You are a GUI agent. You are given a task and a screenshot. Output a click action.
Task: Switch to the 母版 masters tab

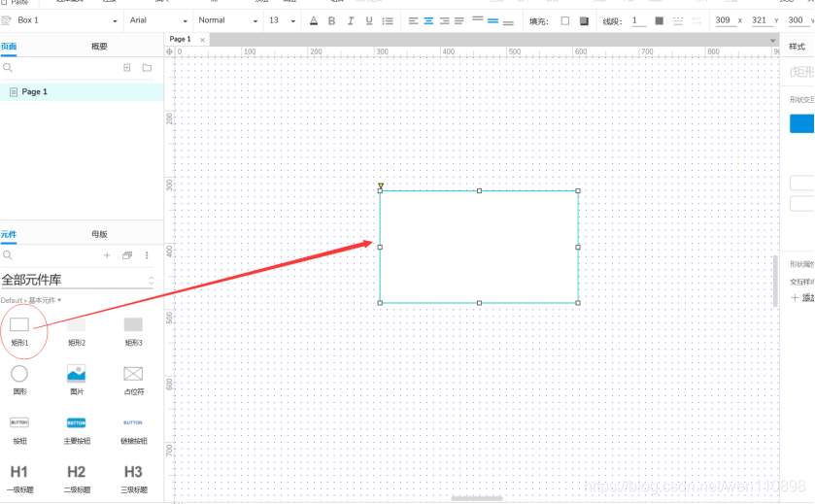tap(99, 234)
